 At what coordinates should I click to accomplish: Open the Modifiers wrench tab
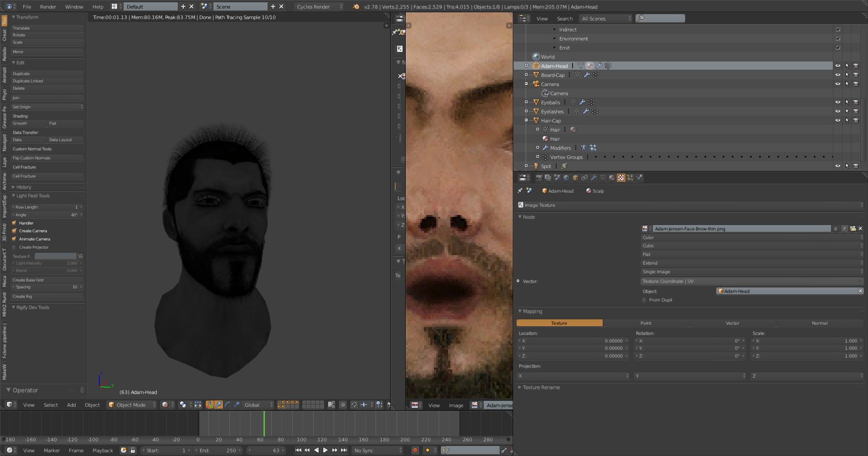pyautogui.click(x=594, y=178)
